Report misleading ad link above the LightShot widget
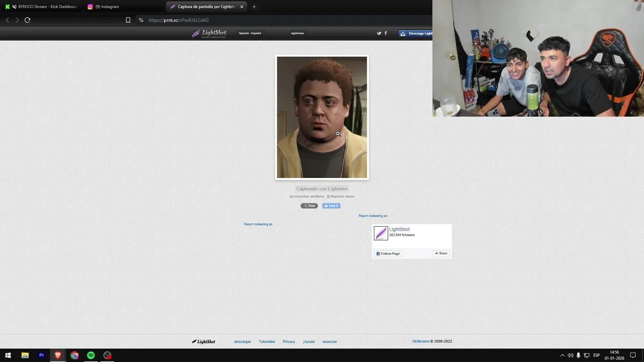Screen dimensions: 644x362 pos(373,216)
